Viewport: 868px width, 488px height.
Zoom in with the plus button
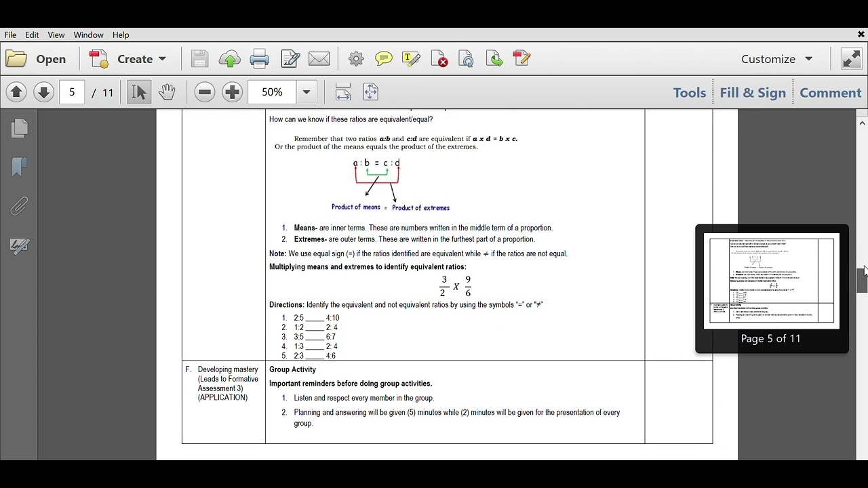pyautogui.click(x=233, y=92)
